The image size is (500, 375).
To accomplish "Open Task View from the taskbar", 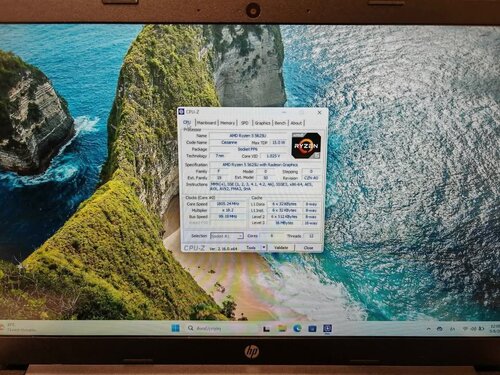I will [266, 329].
